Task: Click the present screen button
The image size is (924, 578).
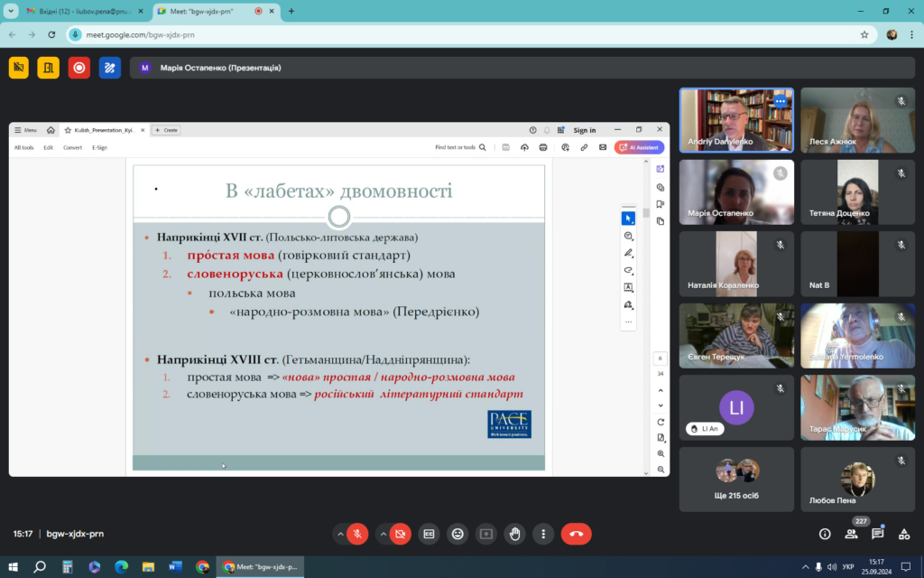Action: click(x=486, y=534)
